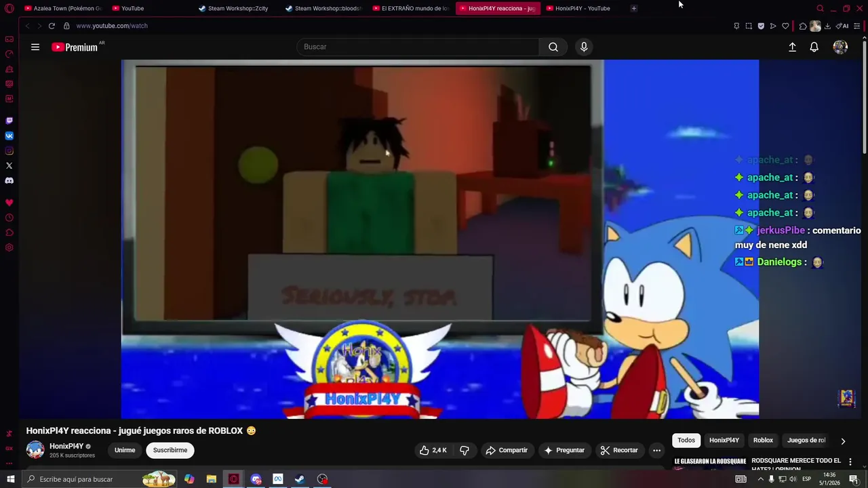
Task: Switch to Steam Workshop::bloodshed tab
Action: pyautogui.click(x=324, y=8)
